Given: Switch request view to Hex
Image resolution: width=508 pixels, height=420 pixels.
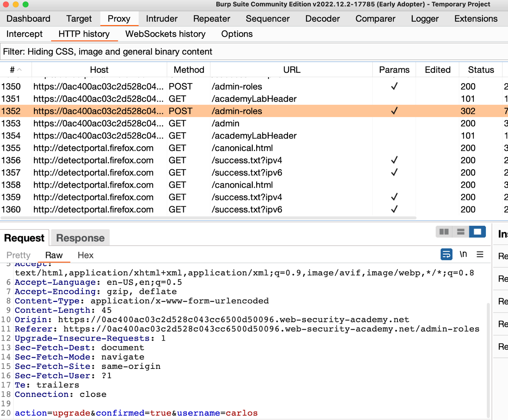Looking at the screenshot, I should tap(85, 255).
